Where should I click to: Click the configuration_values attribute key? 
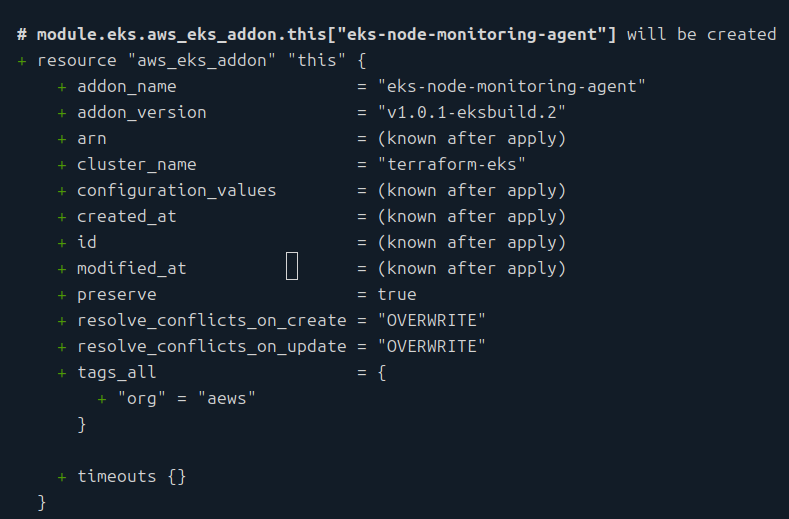(x=176, y=190)
